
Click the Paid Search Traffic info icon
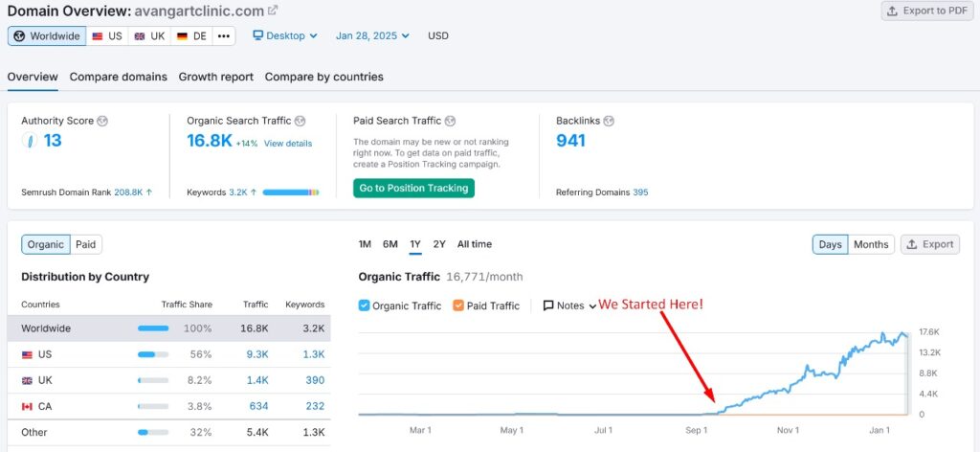coord(451,122)
